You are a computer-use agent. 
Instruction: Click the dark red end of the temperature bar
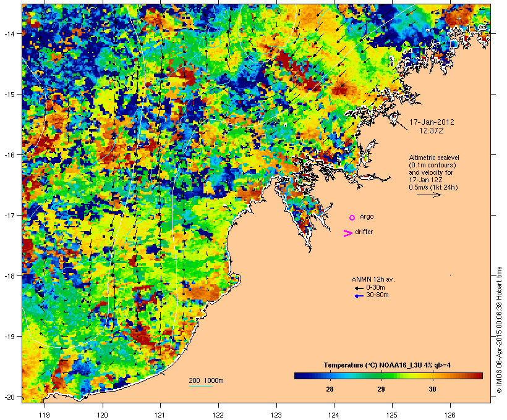[479, 376]
